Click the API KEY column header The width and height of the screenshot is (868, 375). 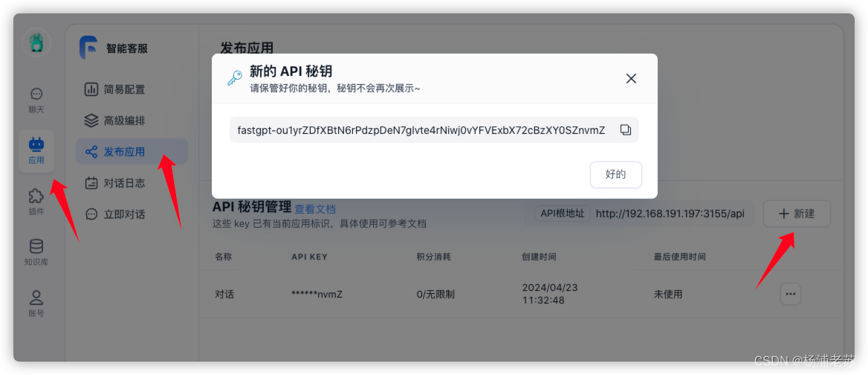[x=309, y=257]
